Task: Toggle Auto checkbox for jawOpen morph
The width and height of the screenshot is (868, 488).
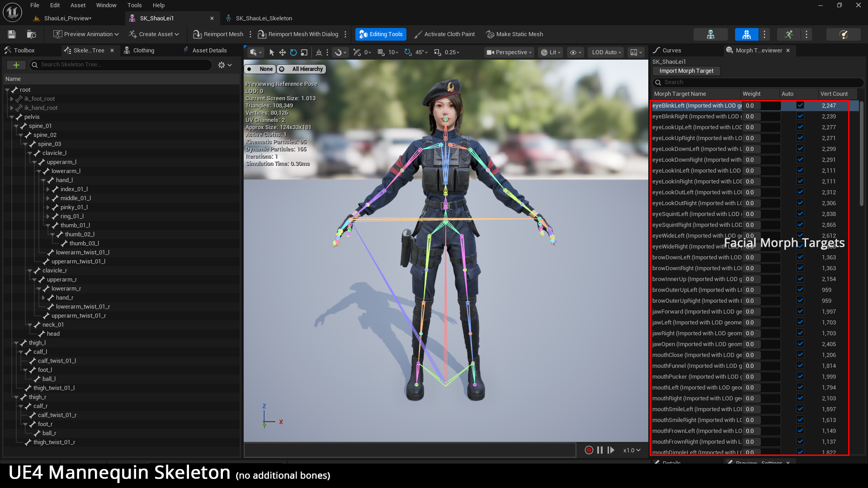Action: tap(800, 344)
